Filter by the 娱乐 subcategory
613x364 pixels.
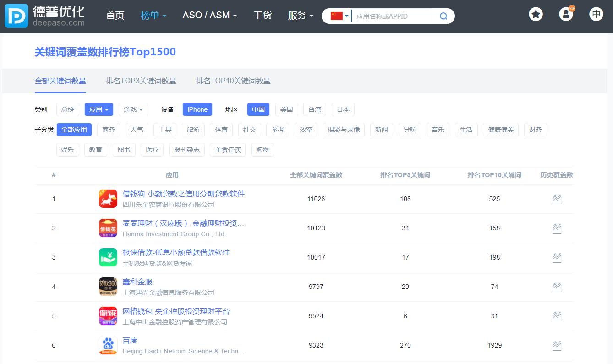click(68, 150)
